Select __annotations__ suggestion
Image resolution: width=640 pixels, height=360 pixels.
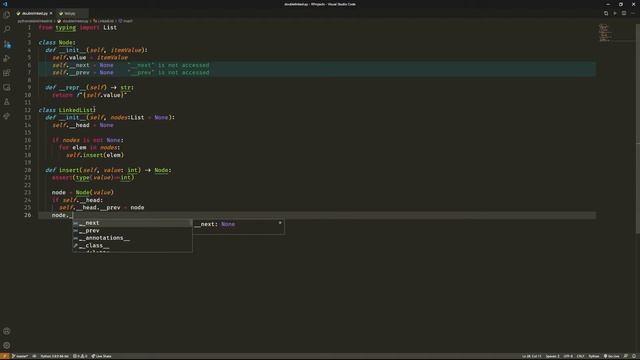pyautogui.click(x=132, y=238)
